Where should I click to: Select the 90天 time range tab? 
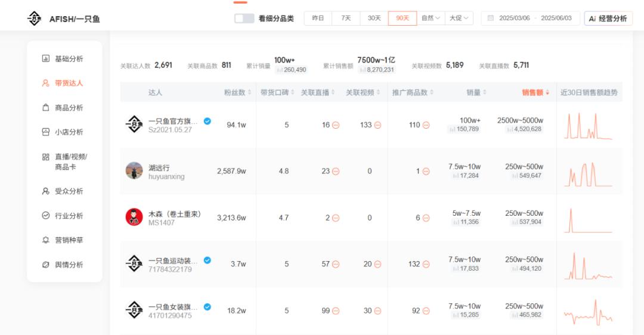(402, 18)
